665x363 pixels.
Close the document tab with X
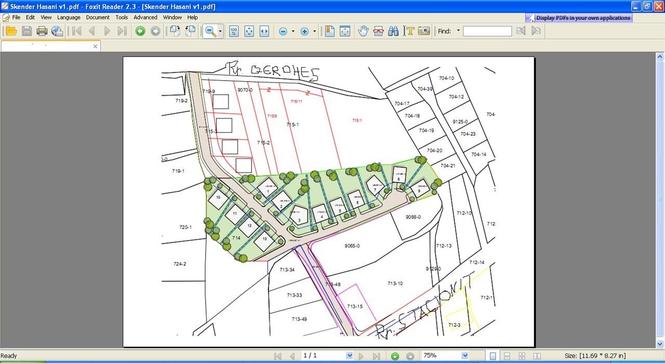click(x=95, y=46)
